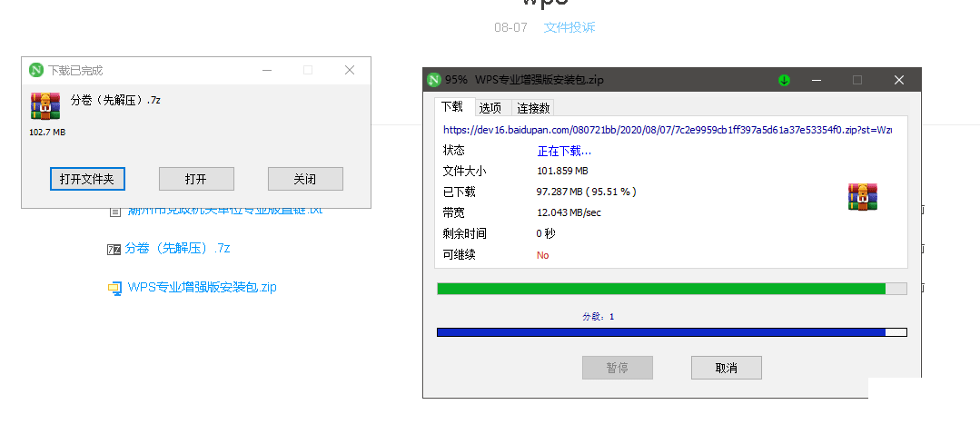The image size is (980, 424).
Task: Click the 关闭 button in the completed dialog
Action: (x=305, y=179)
